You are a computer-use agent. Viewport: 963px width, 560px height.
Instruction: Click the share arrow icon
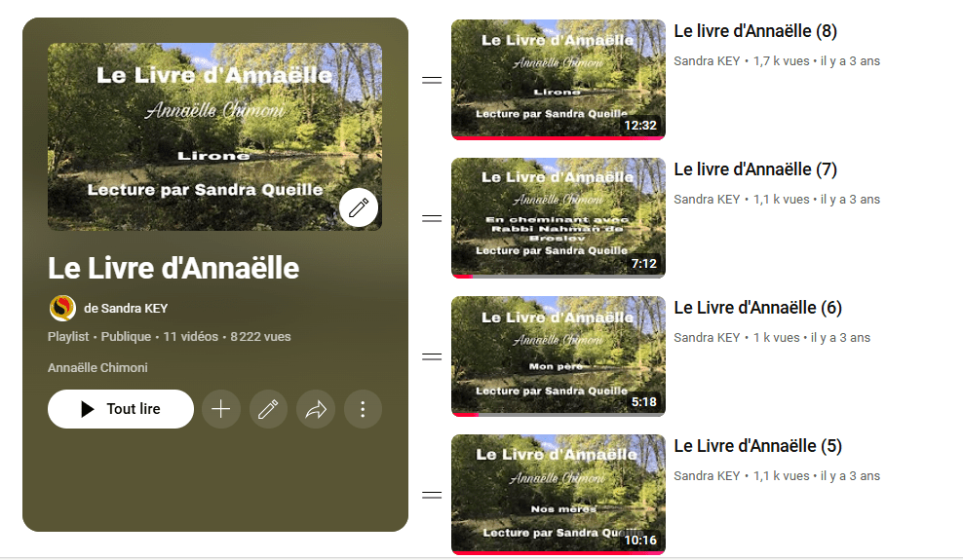(316, 409)
